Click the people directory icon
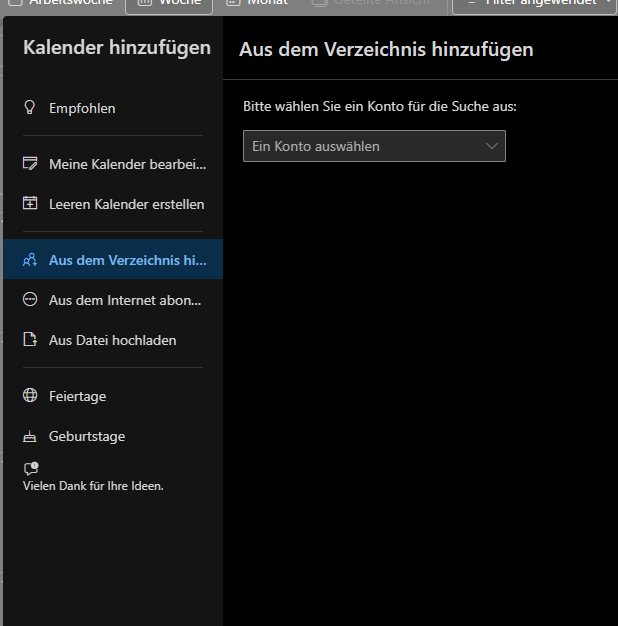This screenshot has width=618, height=626. 30,260
